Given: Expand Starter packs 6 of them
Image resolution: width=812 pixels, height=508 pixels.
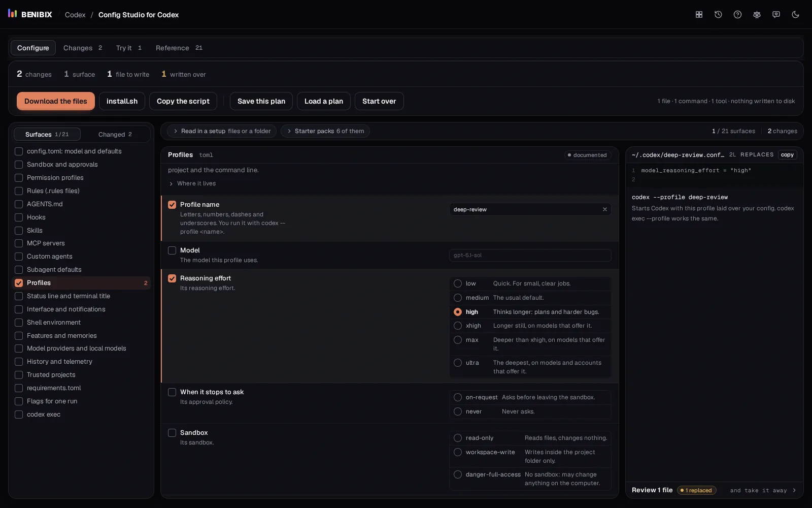Looking at the screenshot, I should coord(325,131).
